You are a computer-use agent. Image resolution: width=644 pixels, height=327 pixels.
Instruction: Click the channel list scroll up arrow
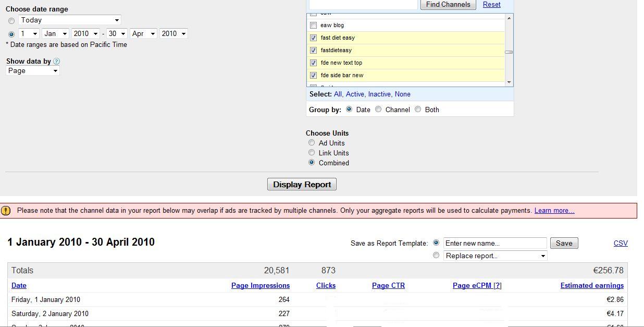[509, 18]
